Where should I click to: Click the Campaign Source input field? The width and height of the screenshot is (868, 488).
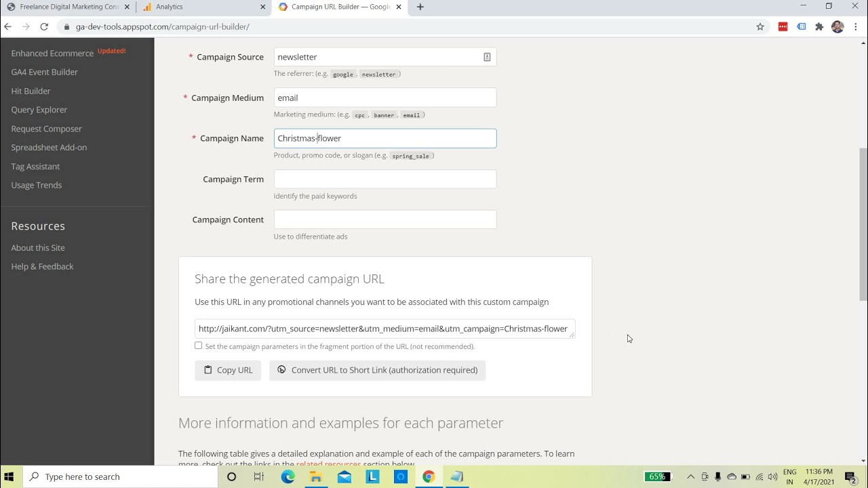tap(385, 57)
